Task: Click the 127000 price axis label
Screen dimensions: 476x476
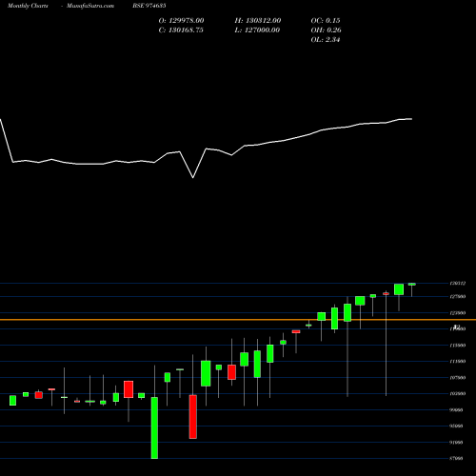Action: [458, 296]
